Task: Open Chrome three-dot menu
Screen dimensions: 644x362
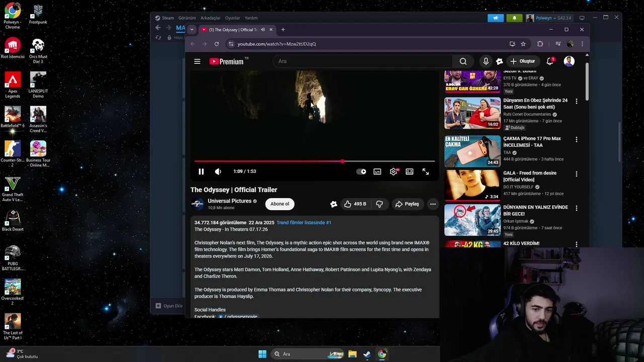Action: (582, 44)
